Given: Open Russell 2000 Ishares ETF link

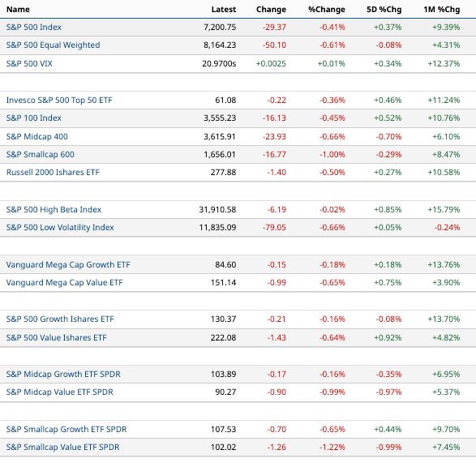Looking at the screenshot, I should (x=53, y=172).
